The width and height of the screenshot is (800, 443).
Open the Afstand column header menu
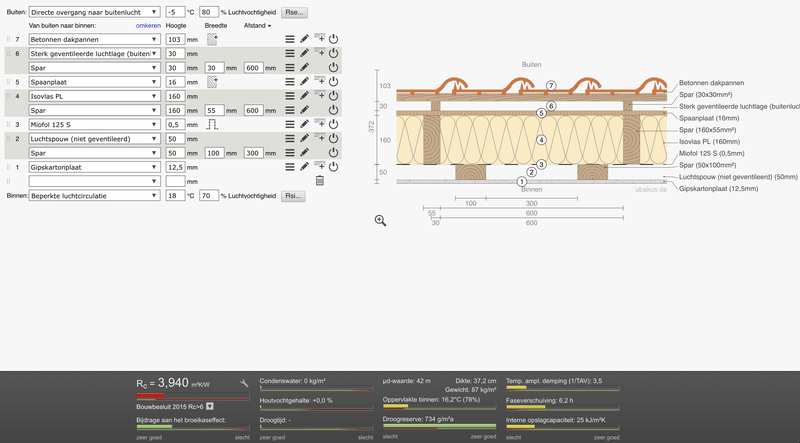[x=257, y=25]
